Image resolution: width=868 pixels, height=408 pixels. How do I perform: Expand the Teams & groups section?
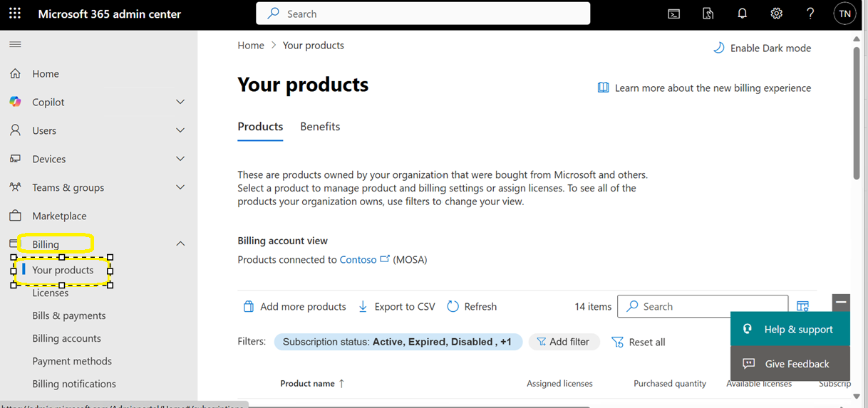180,187
